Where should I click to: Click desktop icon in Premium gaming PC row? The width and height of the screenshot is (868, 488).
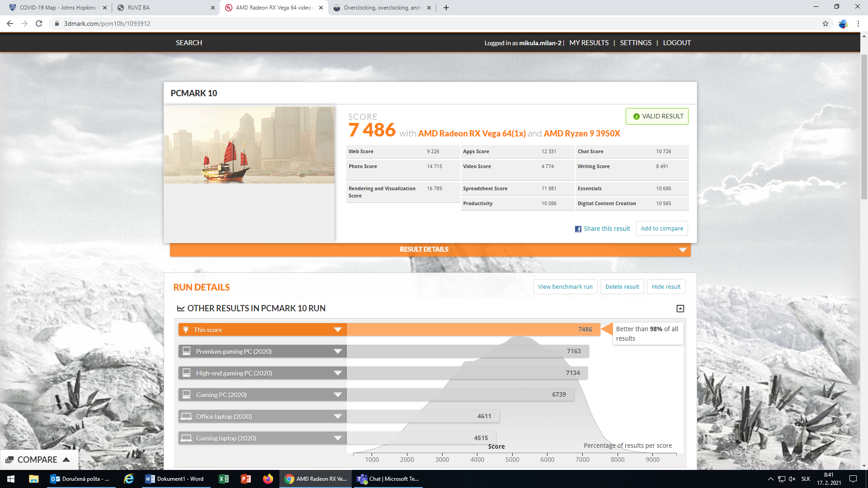click(x=186, y=351)
